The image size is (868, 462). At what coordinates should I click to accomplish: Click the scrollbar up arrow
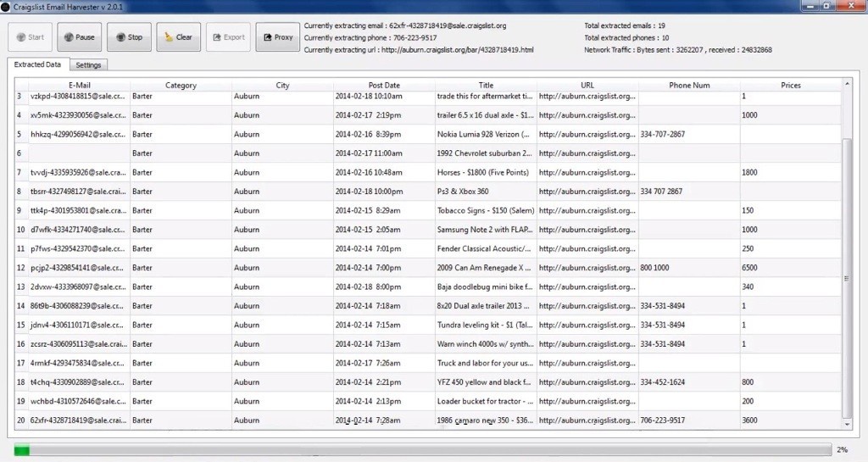847,83
